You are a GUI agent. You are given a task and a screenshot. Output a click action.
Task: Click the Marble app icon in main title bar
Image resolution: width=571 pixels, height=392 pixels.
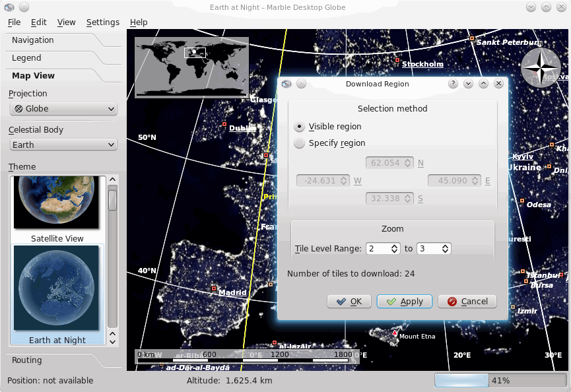[9, 7]
